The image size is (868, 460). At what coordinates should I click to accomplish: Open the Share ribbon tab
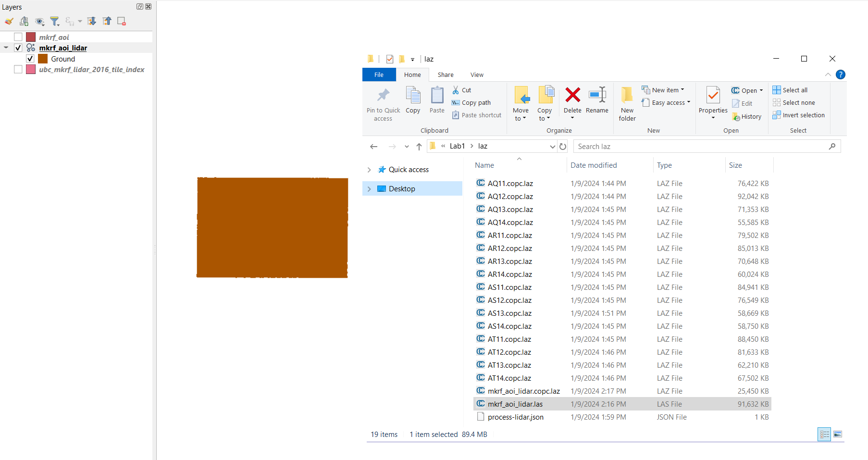point(445,75)
